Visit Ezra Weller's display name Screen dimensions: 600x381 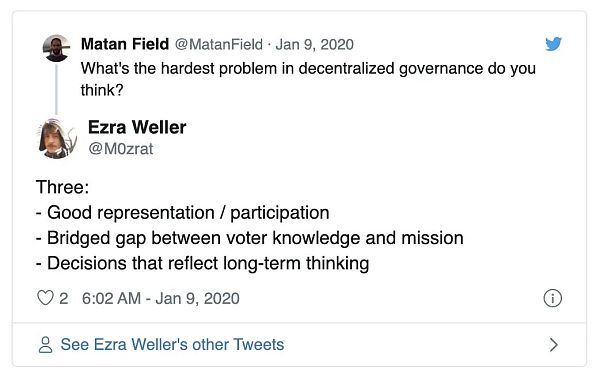coord(137,127)
